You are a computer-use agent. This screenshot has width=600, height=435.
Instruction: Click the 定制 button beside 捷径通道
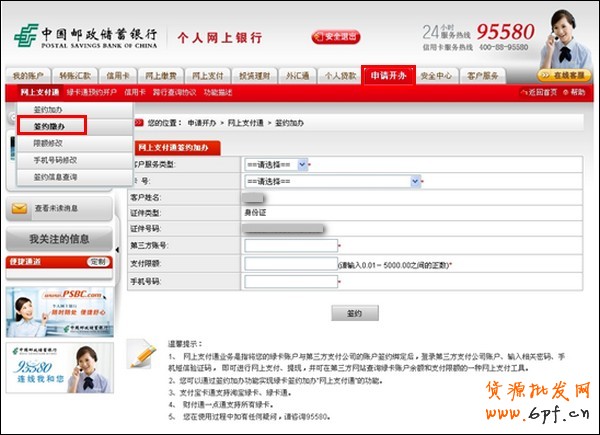[x=97, y=261]
